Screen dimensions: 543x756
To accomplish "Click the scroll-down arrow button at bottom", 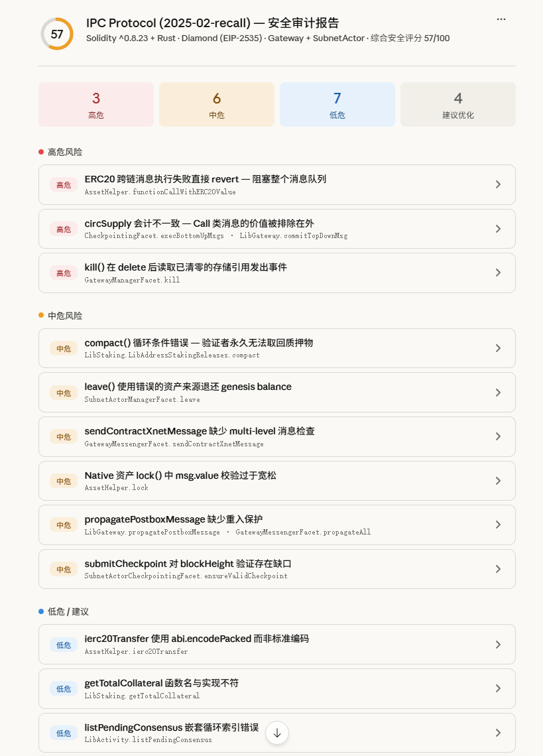I will (x=276, y=733).
